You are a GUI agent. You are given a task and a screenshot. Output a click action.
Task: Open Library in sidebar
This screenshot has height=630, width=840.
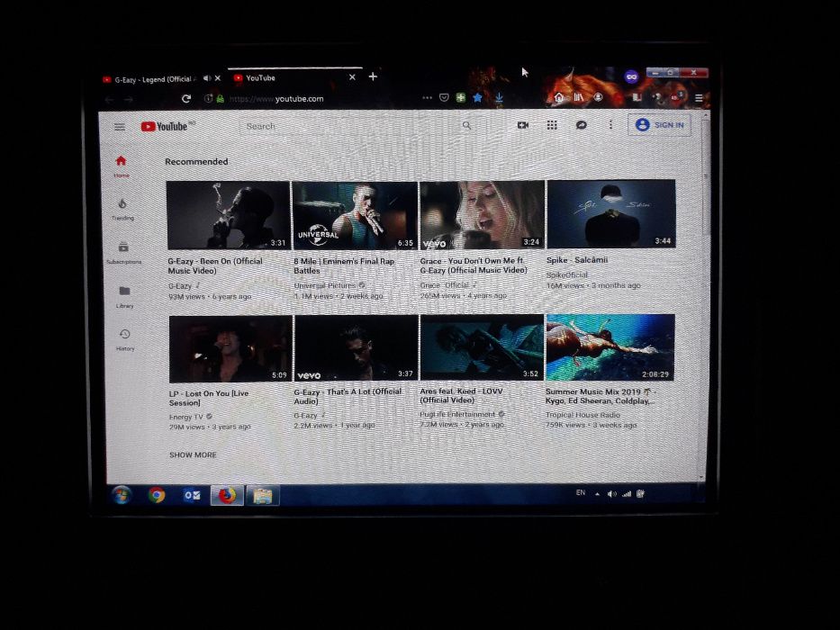click(x=124, y=297)
